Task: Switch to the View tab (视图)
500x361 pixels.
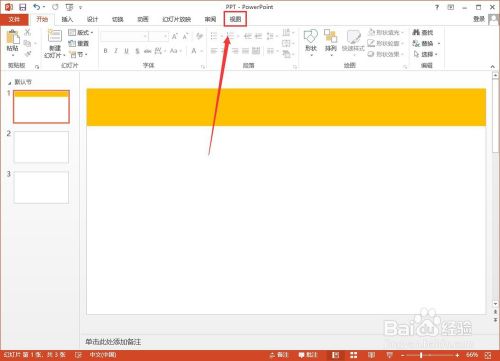Action: click(x=235, y=19)
